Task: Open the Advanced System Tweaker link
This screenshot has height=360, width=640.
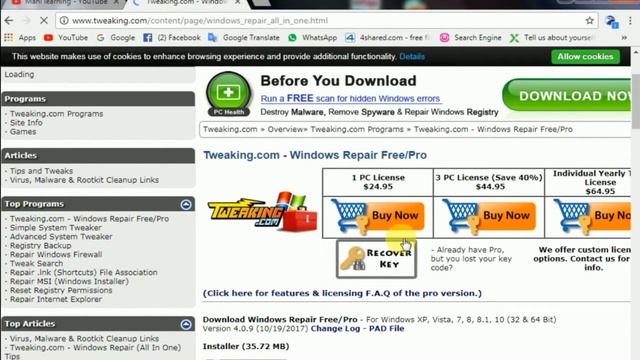Action: [61, 237]
